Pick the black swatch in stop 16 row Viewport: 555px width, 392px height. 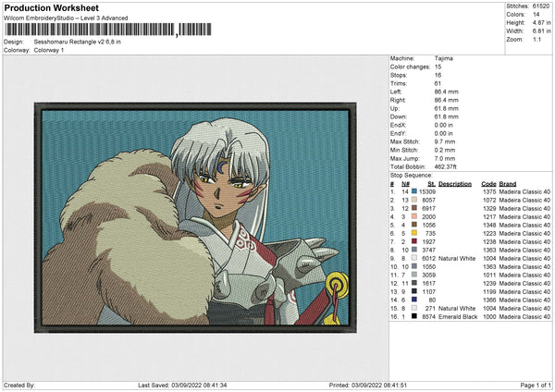pyautogui.click(x=414, y=316)
